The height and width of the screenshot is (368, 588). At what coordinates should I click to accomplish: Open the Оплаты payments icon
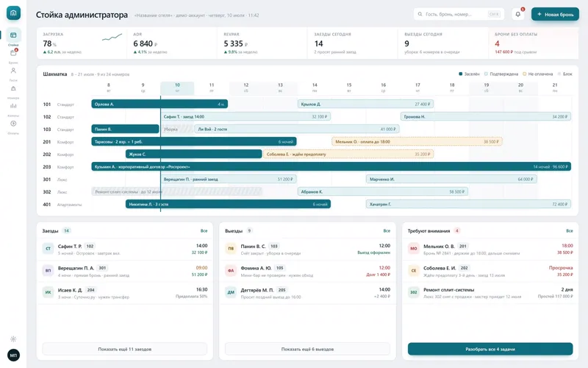pos(13,124)
